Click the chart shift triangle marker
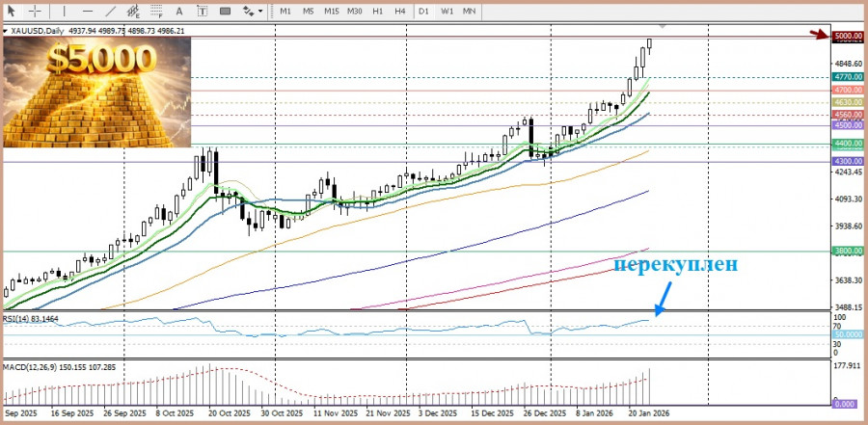This screenshot has width=868, height=425. click(x=664, y=27)
